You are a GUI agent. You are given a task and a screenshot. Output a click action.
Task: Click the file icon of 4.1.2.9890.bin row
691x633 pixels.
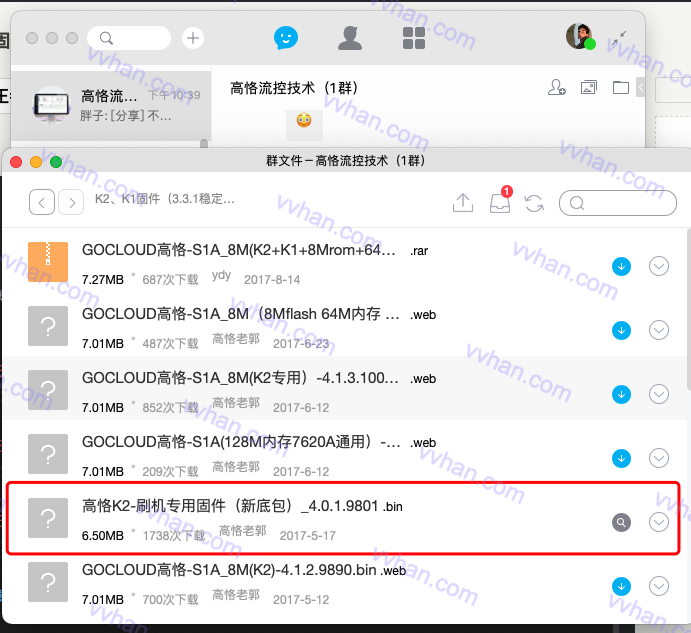coord(48,582)
